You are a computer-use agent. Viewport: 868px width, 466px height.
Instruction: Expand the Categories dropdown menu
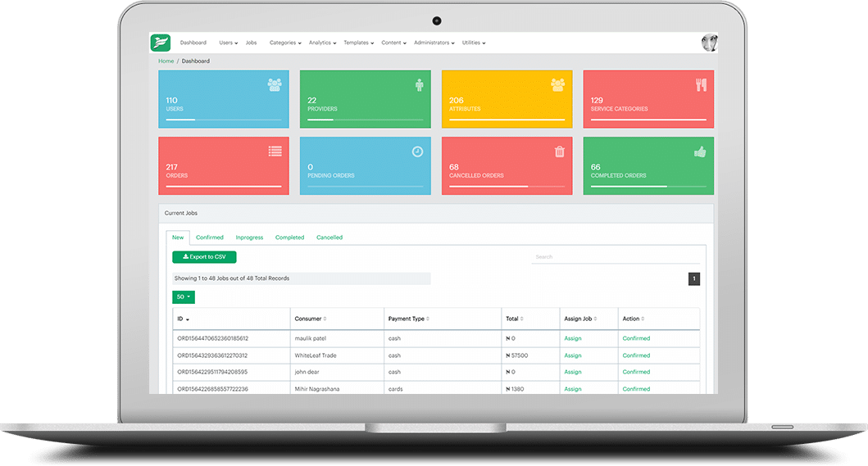[x=285, y=43]
